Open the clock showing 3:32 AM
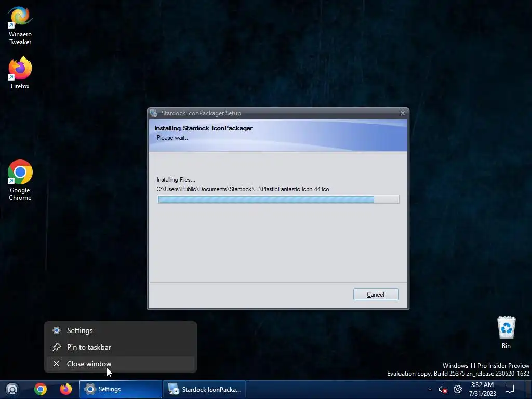Screen dimensions: 532x399 point(482,389)
